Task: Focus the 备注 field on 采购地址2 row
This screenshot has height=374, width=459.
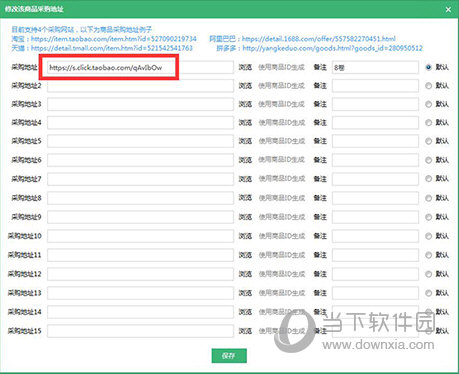Action: [375, 86]
